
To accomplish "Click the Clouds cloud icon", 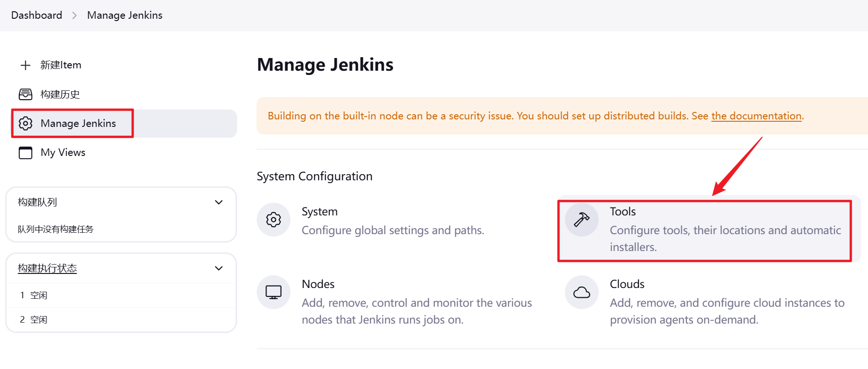I will [582, 292].
